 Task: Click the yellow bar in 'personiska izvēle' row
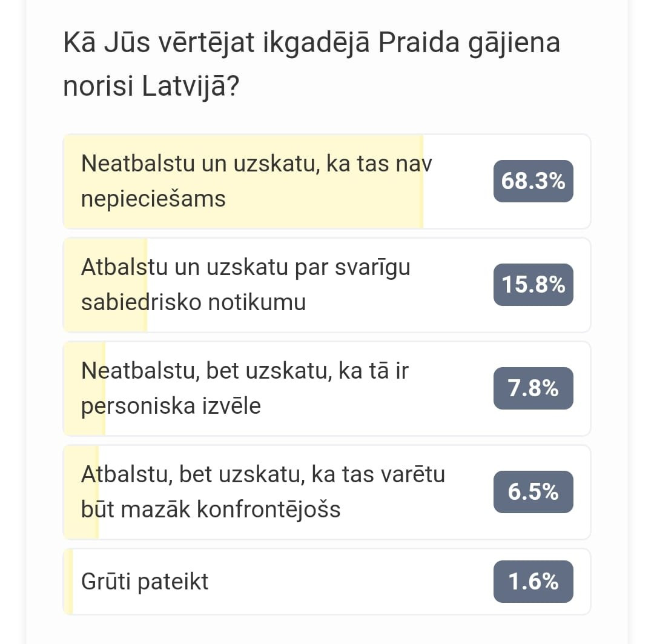tap(84, 388)
